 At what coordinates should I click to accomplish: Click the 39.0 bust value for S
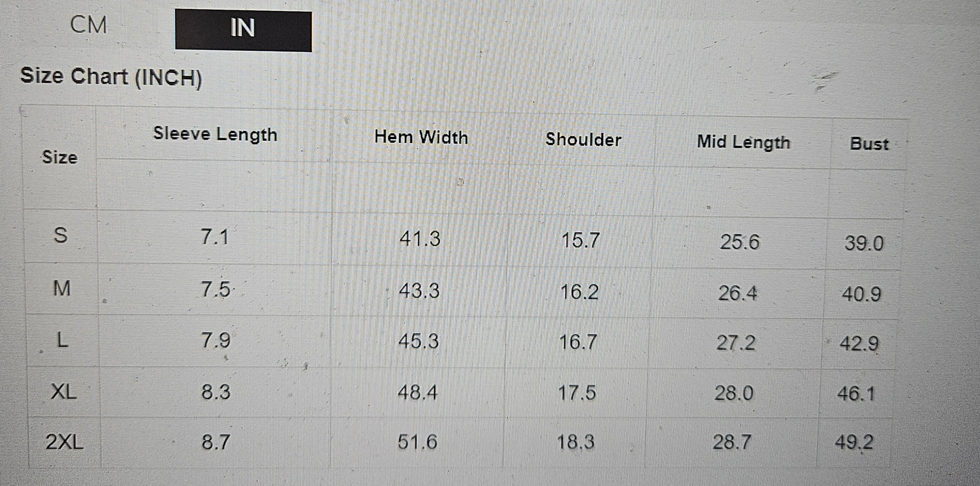click(x=864, y=244)
